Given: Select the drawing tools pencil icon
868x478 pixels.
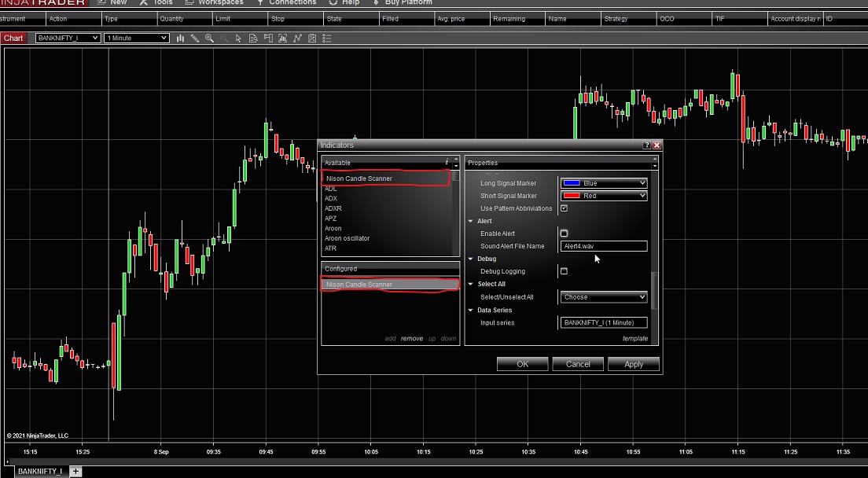Looking at the screenshot, I should (x=195, y=39).
